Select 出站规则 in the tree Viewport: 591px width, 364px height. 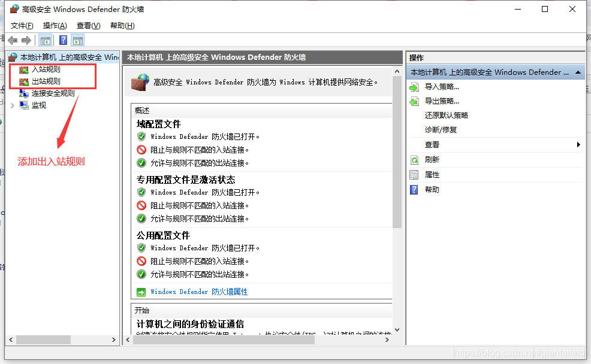(46, 81)
